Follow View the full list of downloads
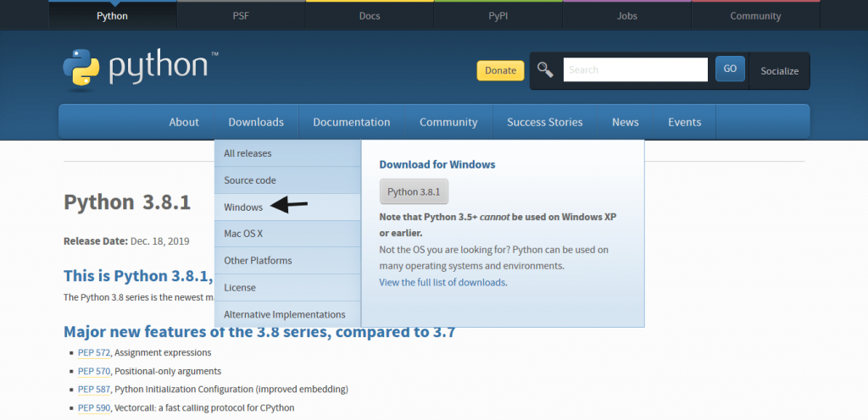The image size is (868, 420). [442, 282]
